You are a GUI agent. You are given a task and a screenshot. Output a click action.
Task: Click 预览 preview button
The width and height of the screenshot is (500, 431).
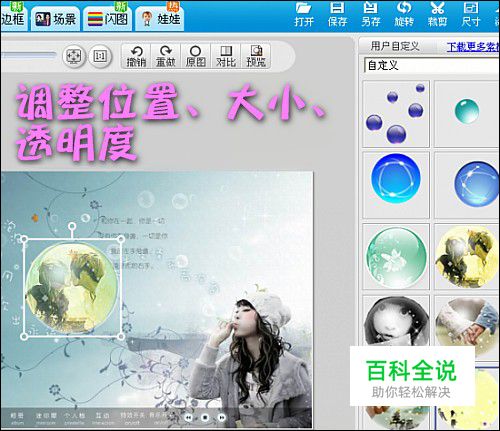256,56
